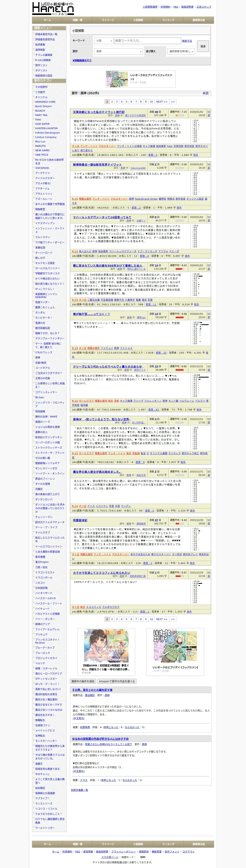Click [!] icon on マハールッカデヴァータって10回言ってみて entry
The image size is (246, 868).
click(x=209, y=217)
